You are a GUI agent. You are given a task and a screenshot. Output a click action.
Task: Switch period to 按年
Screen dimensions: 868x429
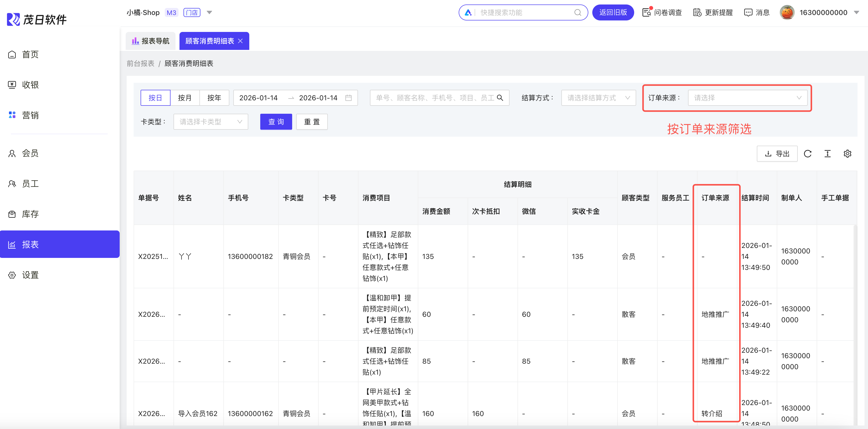point(214,98)
